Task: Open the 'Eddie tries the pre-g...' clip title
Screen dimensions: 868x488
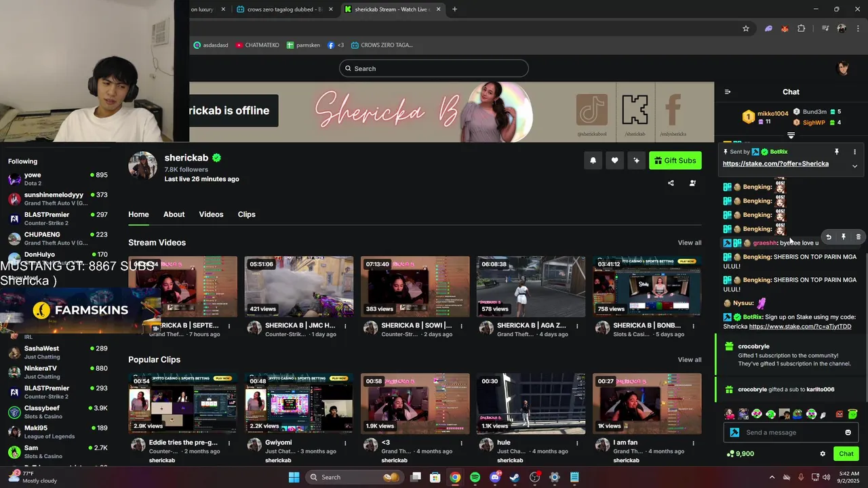Action: coord(183,443)
